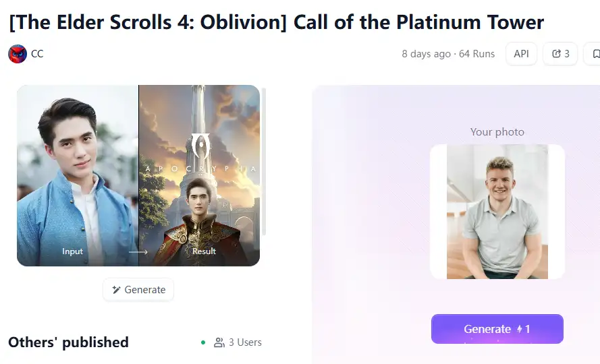Click the bookmark icon beside the share button
600x364 pixels.
595,54
